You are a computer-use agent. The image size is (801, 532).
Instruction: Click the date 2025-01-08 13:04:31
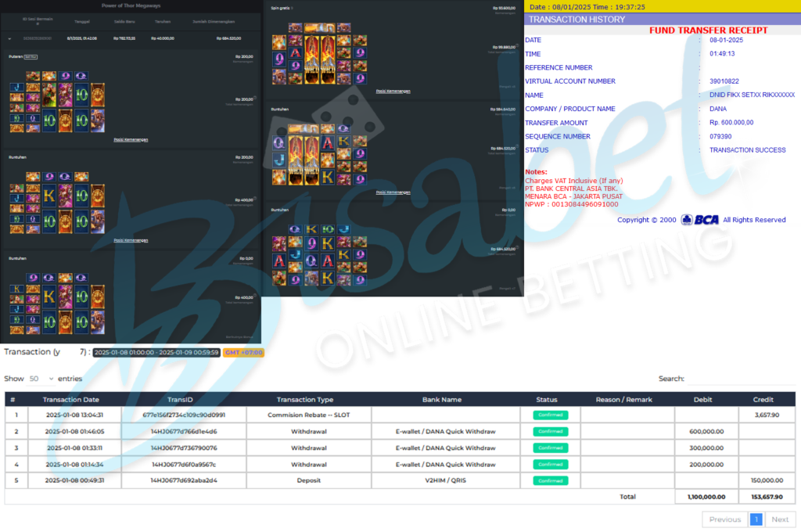[x=74, y=415]
